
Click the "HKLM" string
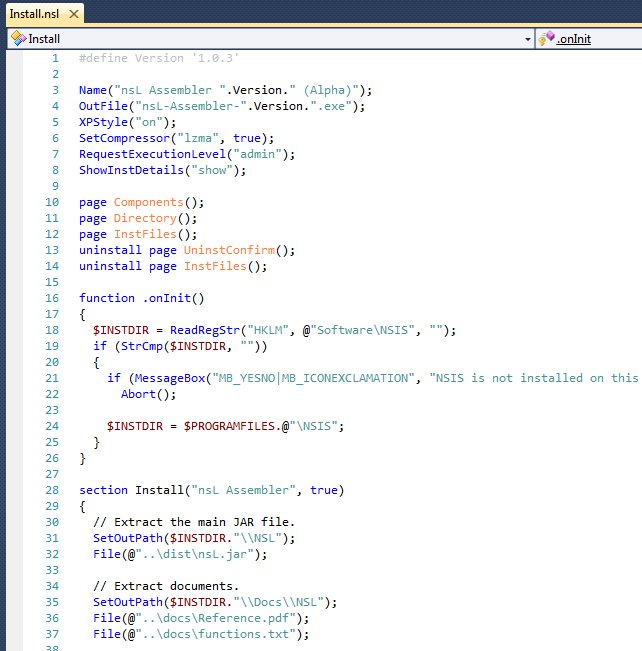tap(268, 330)
